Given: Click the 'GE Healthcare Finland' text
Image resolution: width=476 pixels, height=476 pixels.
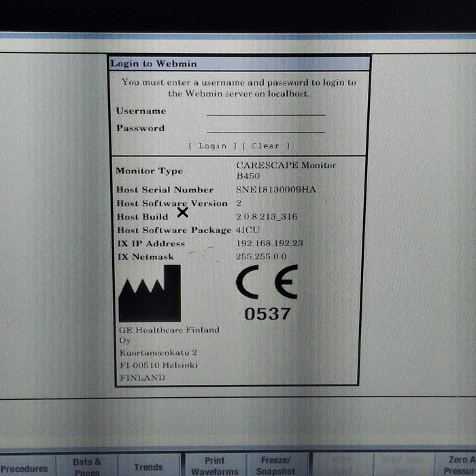Looking at the screenshot, I should tap(169, 330).
